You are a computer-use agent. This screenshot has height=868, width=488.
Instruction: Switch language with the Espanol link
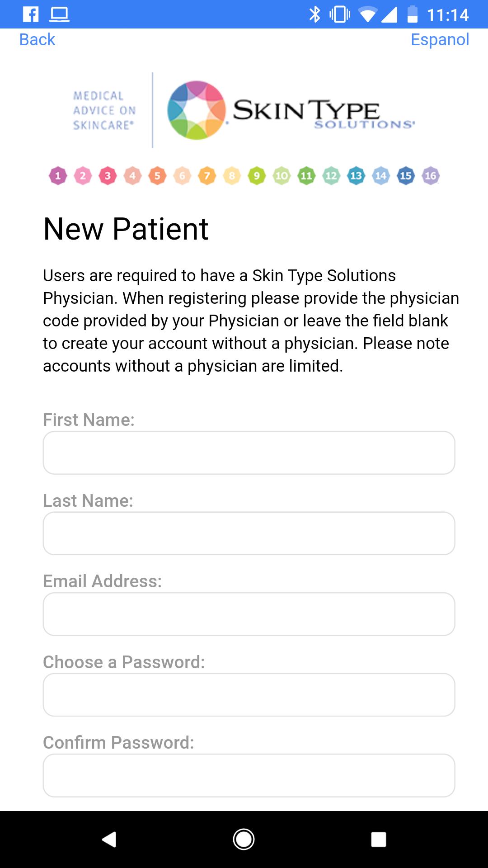pyautogui.click(x=440, y=40)
